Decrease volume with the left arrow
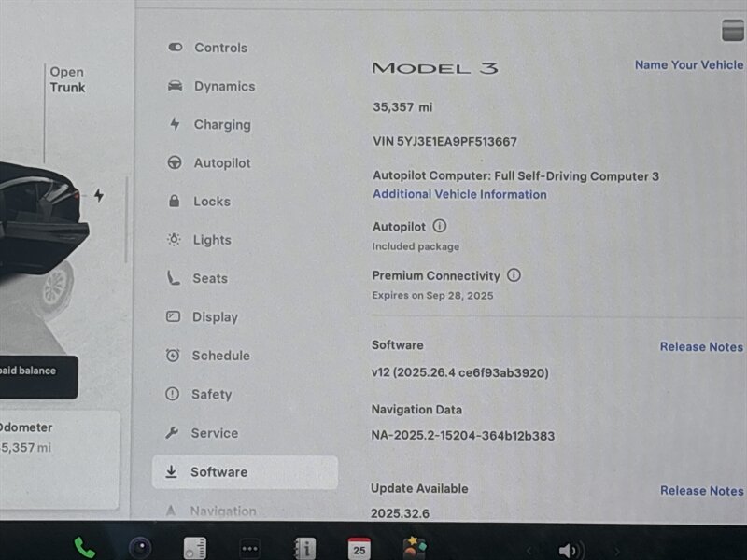 click(x=529, y=552)
